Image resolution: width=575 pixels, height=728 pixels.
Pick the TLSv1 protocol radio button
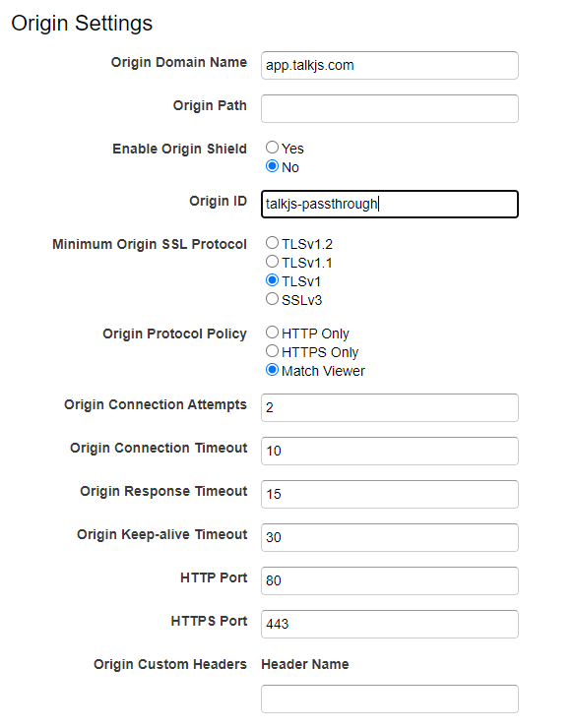point(272,280)
